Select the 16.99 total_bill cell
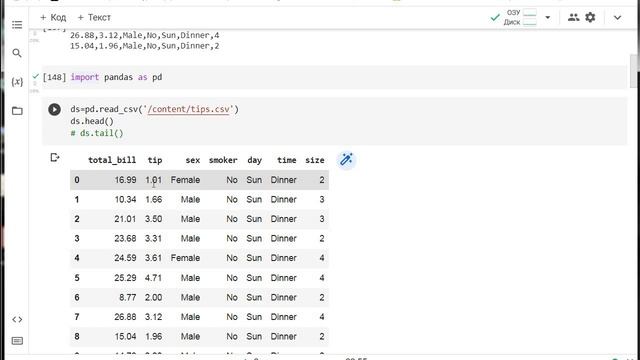This screenshot has width=640, height=360. [125, 180]
